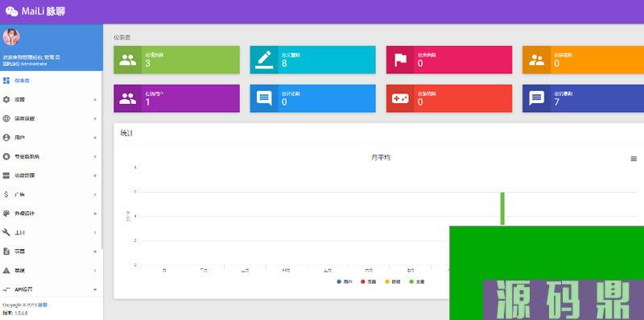Expand the API settings menu arrow
This screenshot has width=644, height=320.
[95, 289]
